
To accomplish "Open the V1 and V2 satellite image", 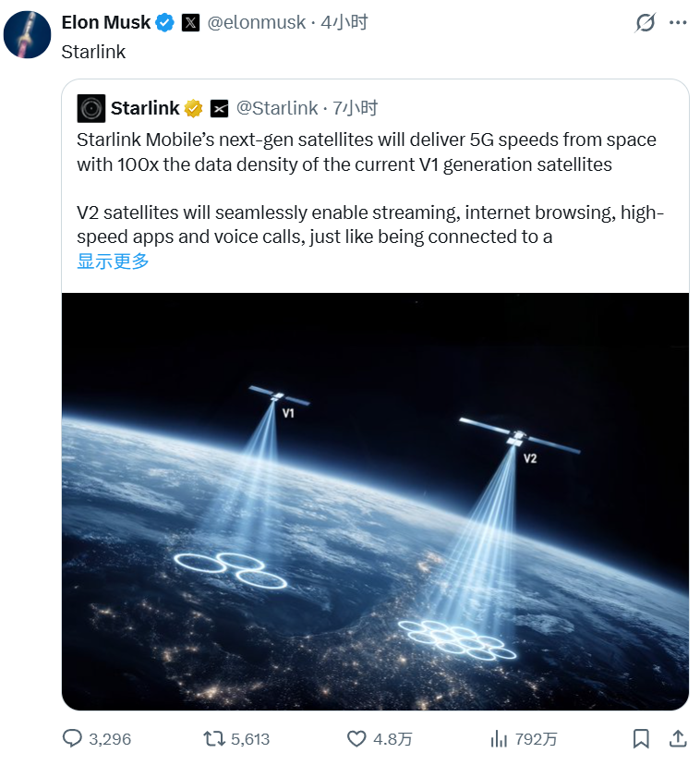I will 375,501.
